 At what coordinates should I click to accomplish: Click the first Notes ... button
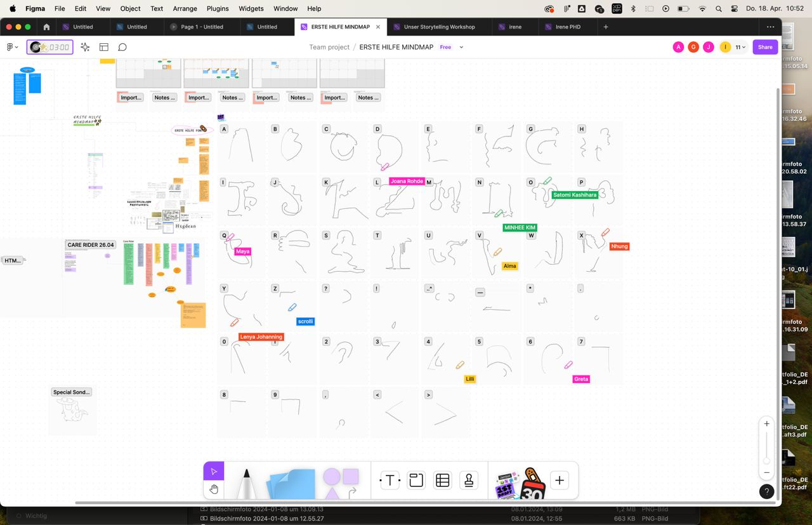tap(164, 97)
